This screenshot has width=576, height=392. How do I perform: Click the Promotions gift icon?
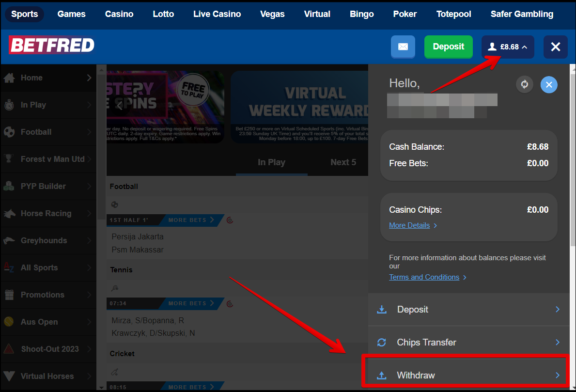coord(9,295)
